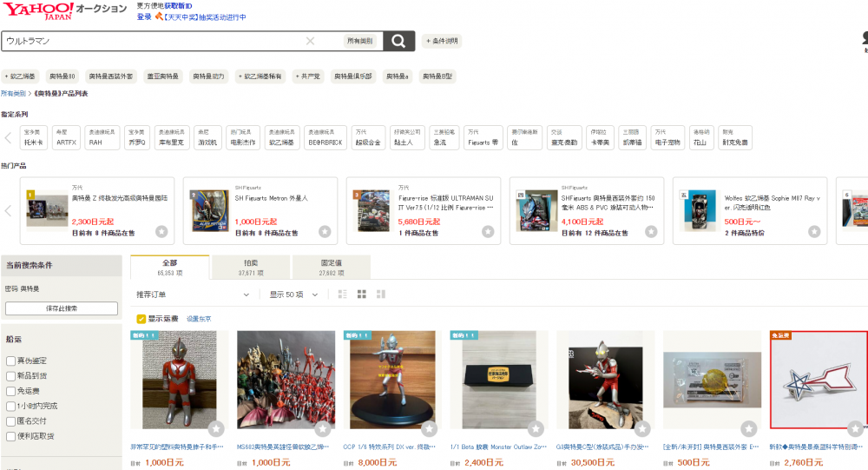This screenshot has width=868, height=470.
Task: Star the MS682 figure collection listing
Action: click(x=323, y=428)
